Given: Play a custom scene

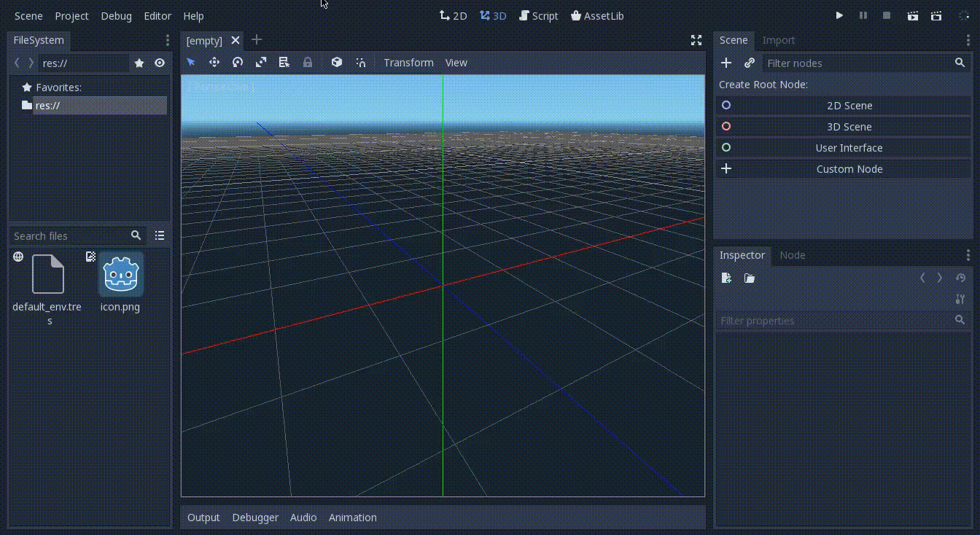Looking at the screenshot, I should tap(936, 15).
